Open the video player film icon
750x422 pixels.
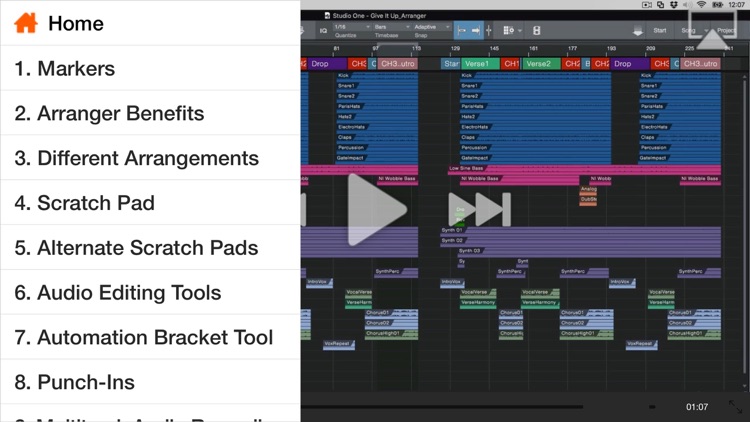coord(537,31)
